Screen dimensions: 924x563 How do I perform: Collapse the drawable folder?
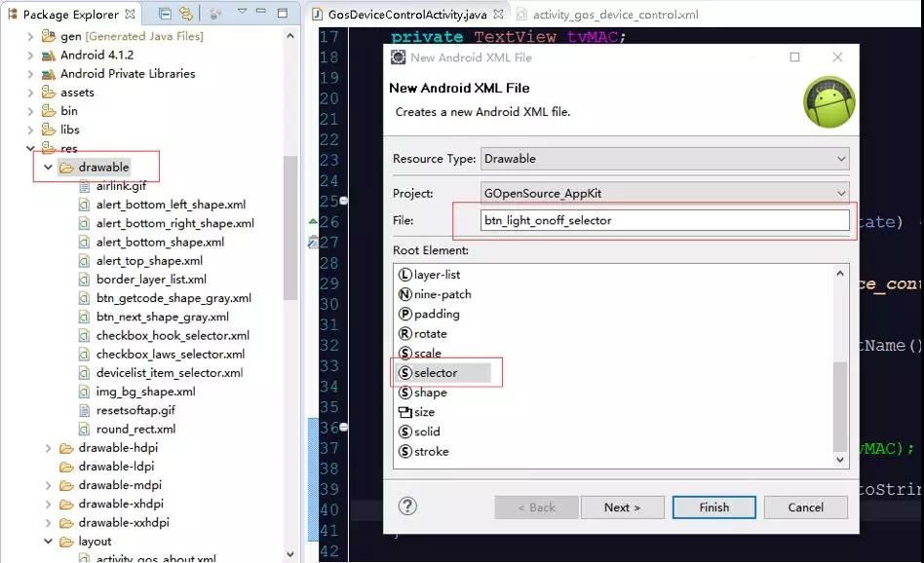coord(49,168)
